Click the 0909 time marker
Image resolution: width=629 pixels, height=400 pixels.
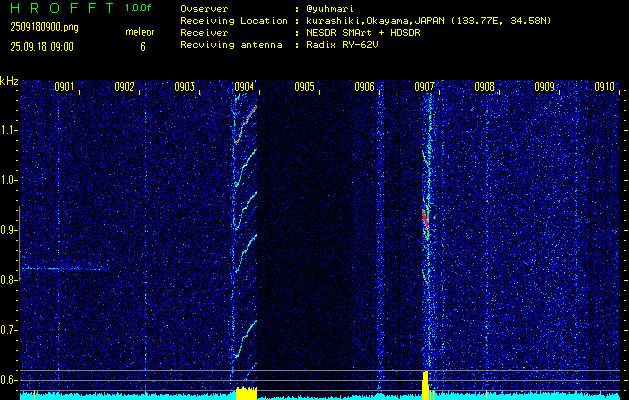pyautogui.click(x=544, y=87)
